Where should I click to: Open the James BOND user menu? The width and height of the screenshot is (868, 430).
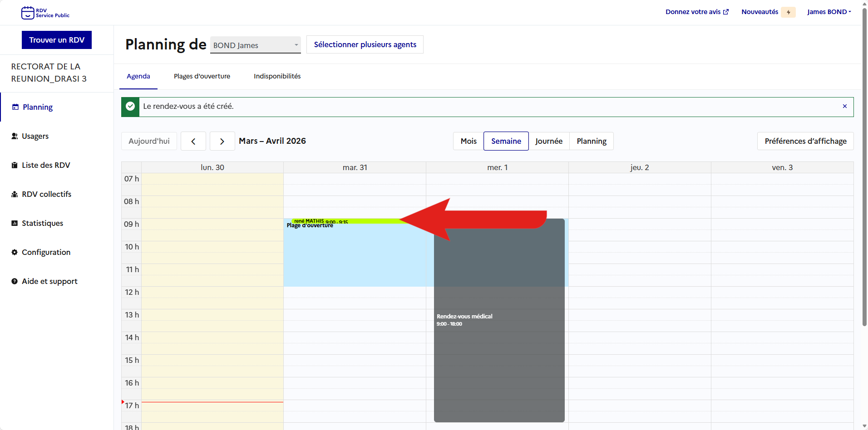coord(829,12)
